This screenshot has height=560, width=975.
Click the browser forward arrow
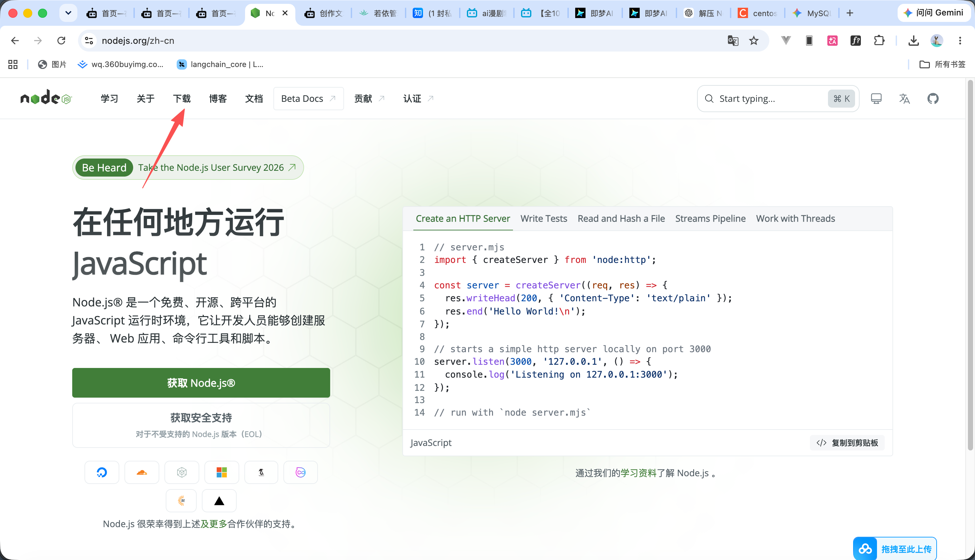[38, 40]
